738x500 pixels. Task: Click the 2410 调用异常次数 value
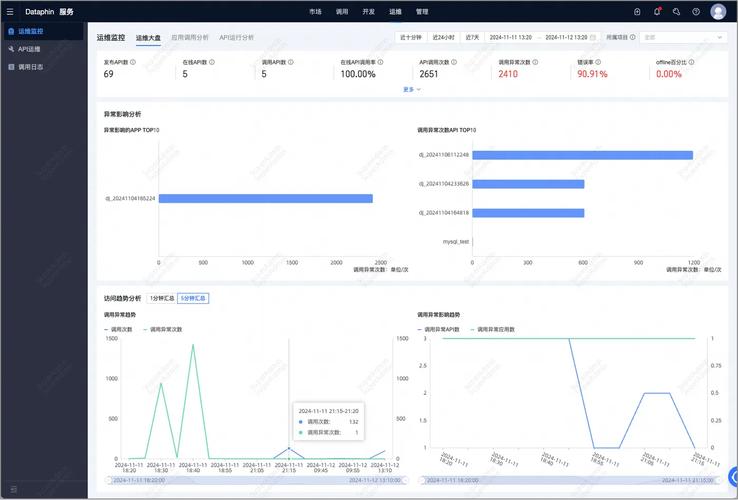click(508, 74)
